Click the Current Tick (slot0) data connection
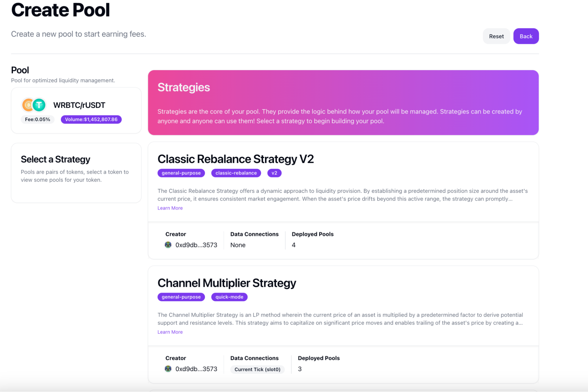Viewport: 588px width, 392px height. click(x=257, y=369)
